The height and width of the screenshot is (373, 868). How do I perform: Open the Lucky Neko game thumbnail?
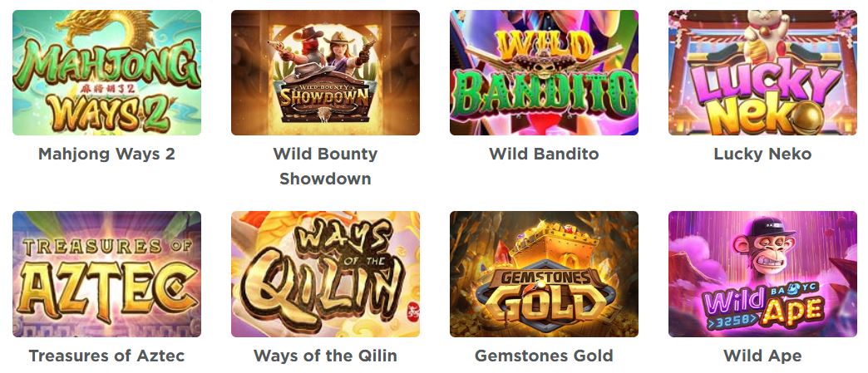(x=762, y=72)
